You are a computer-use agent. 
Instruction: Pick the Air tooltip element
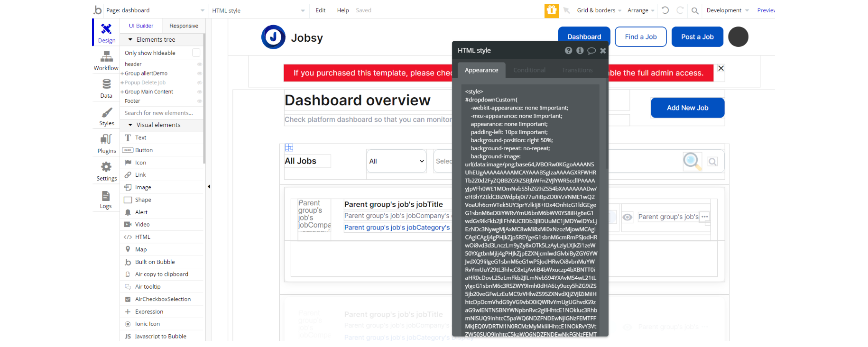(x=162, y=287)
